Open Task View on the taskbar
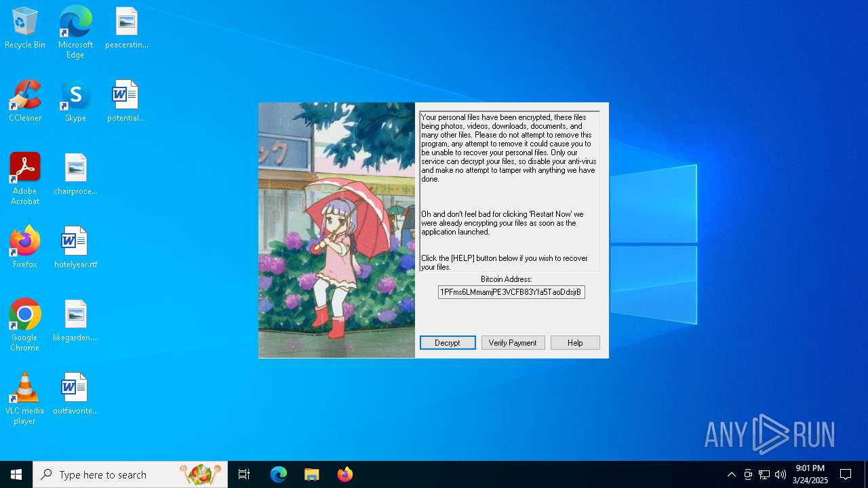 pyautogui.click(x=244, y=474)
